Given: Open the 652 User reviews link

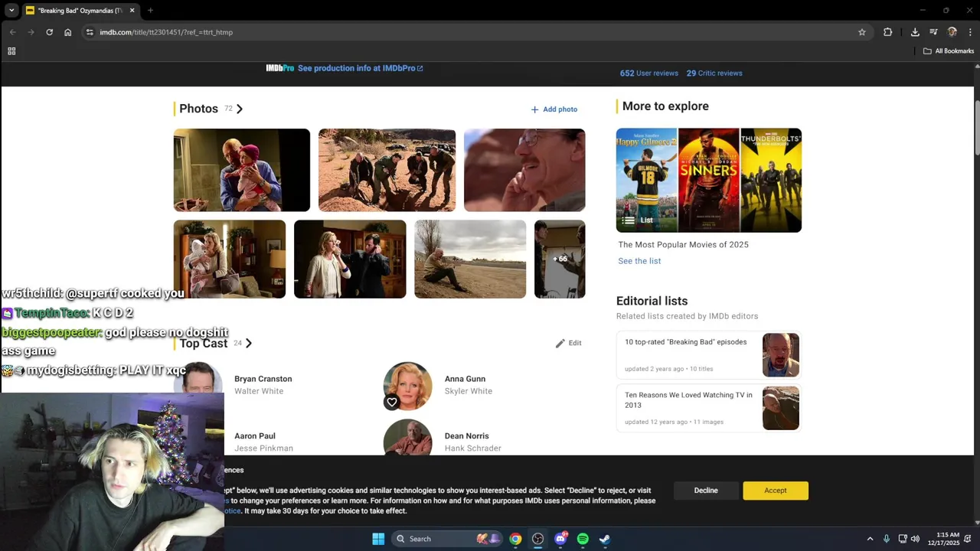Looking at the screenshot, I should [648, 73].
